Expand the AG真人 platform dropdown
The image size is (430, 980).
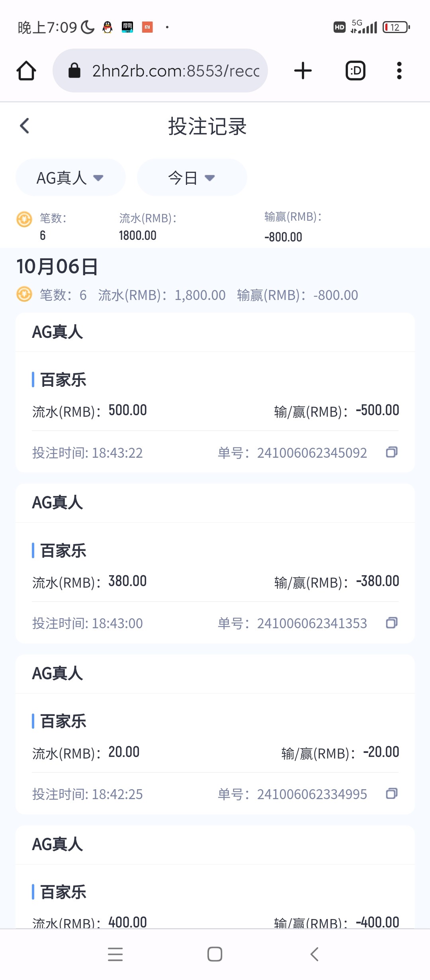[70, 178]
